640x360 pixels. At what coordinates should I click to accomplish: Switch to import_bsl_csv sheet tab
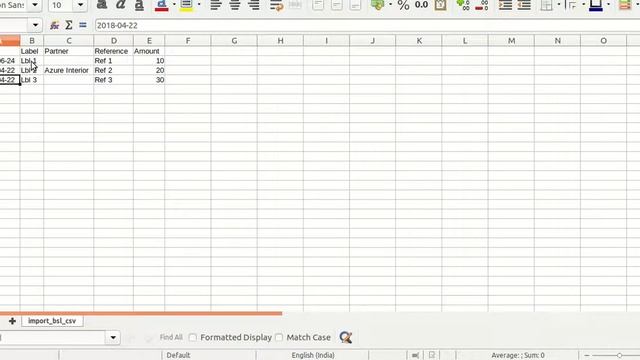point(52,321)
